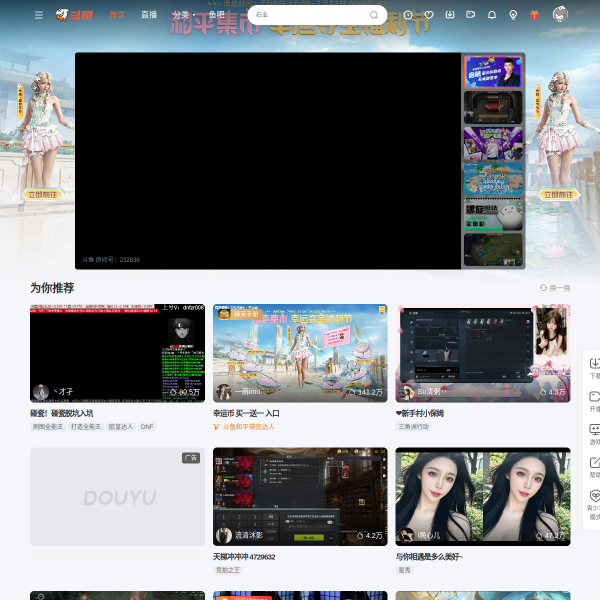Go to 首页 tab
600x600 pixels.
point(117,15)
